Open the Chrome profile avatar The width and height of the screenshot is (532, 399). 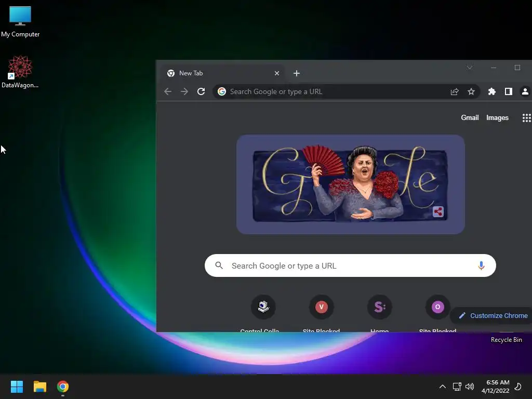pyautogui.click(x=525, y=91)
